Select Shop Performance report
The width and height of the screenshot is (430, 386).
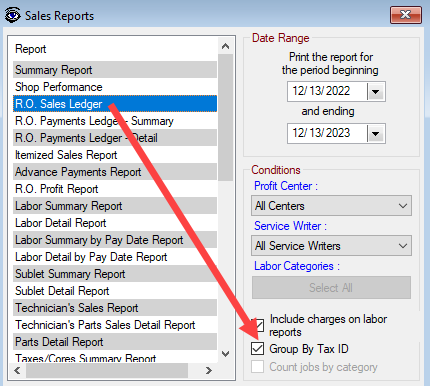[115, 87]
